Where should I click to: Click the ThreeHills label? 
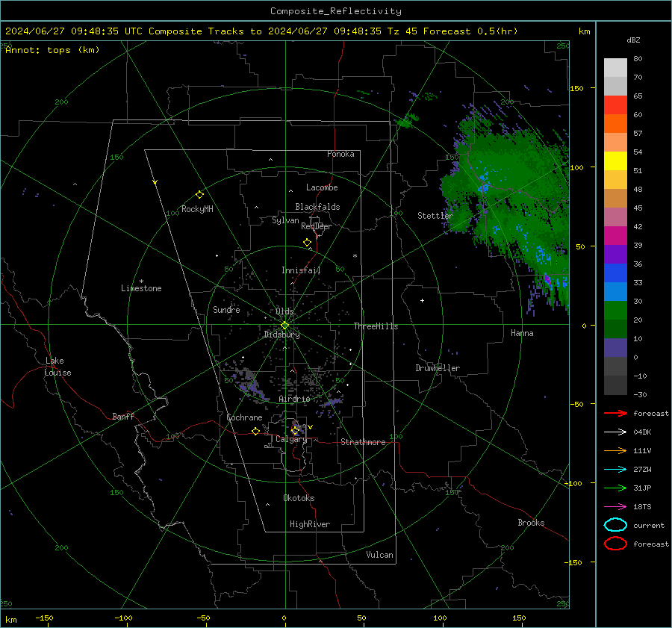click(376, 326)
